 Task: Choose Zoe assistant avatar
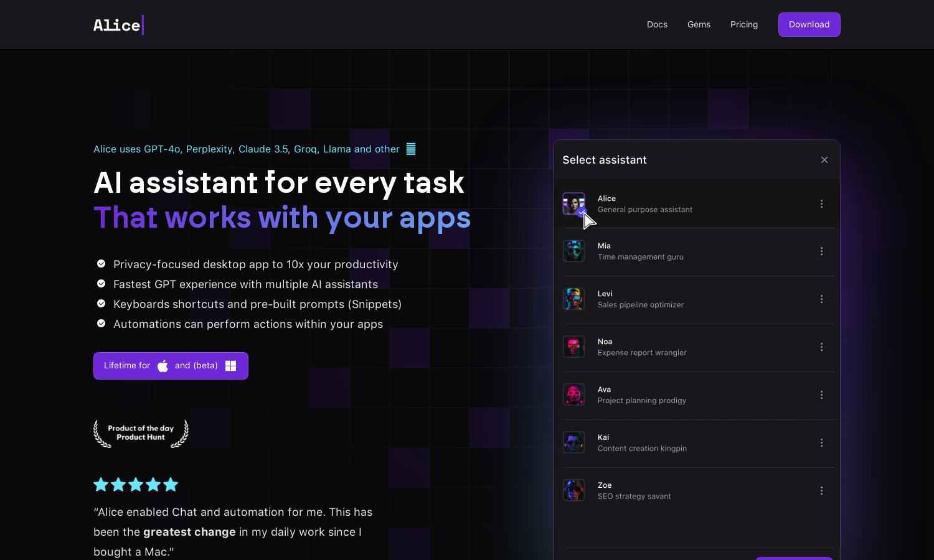[x=573, y=491]
